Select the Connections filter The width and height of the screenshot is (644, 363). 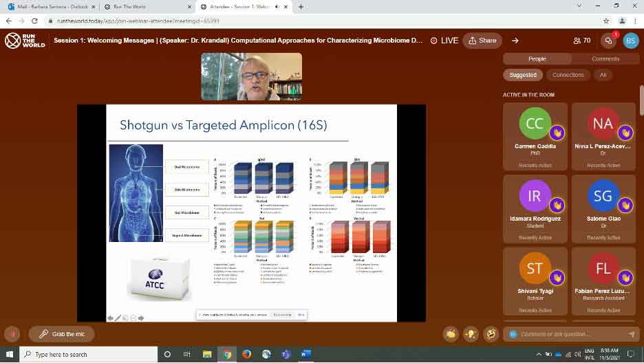click(568, 75)
